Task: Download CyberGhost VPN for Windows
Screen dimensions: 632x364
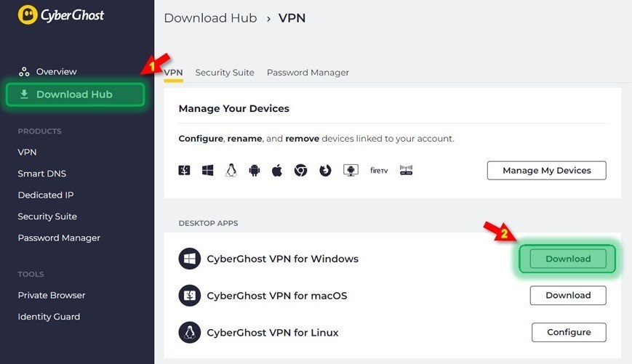Action: [568, 259]
